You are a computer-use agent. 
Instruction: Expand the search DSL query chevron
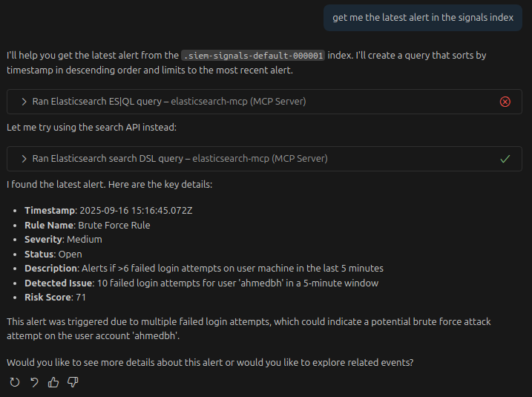[24, 158]
